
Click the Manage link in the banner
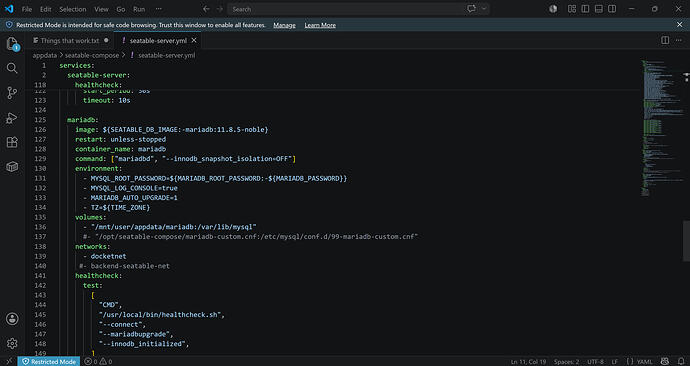tap(284, 25)
